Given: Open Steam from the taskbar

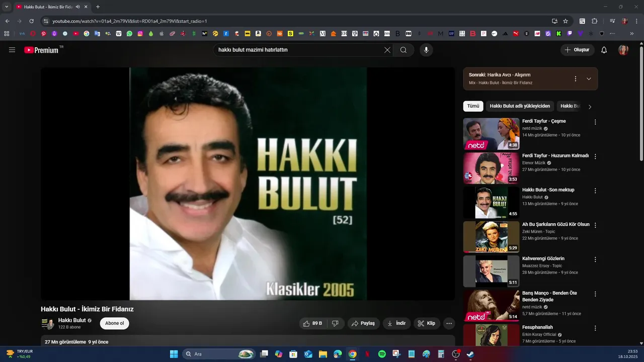Looking at the screenshot, I should 470,354.
